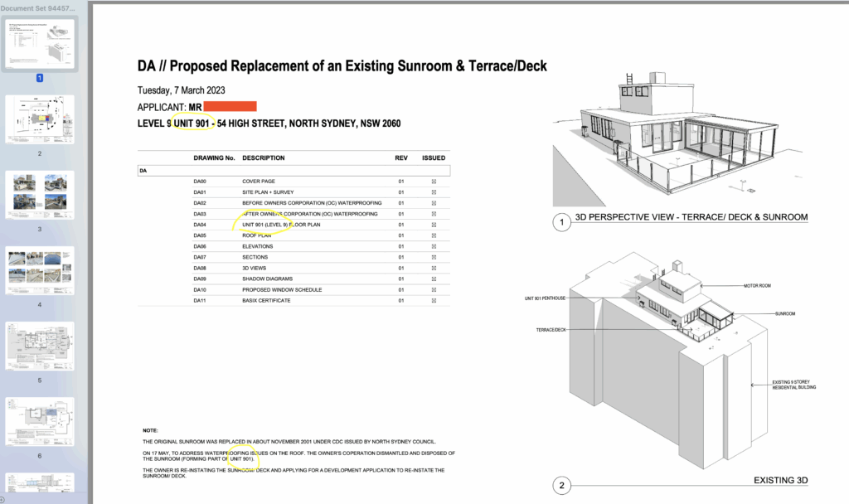849x504 pixels.
Task: Click the 'REV' column header
Action: click(401, 158)
